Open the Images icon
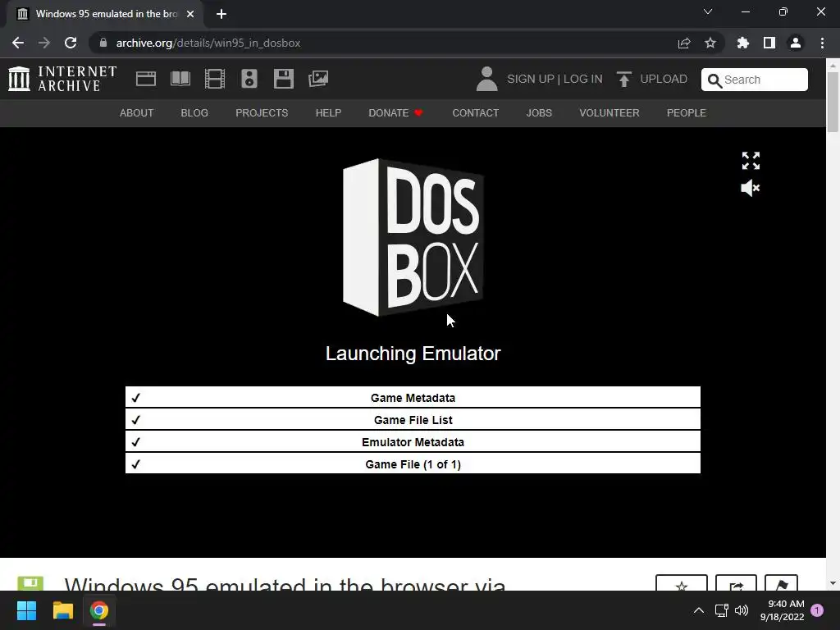 pyautogui.click(x=318, y=79)
